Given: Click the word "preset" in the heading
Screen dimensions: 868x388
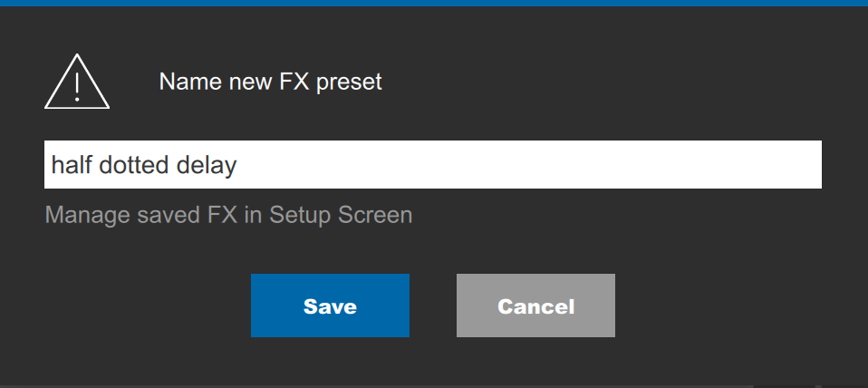Looking at the screenshot, I should (x=350, y=83).
